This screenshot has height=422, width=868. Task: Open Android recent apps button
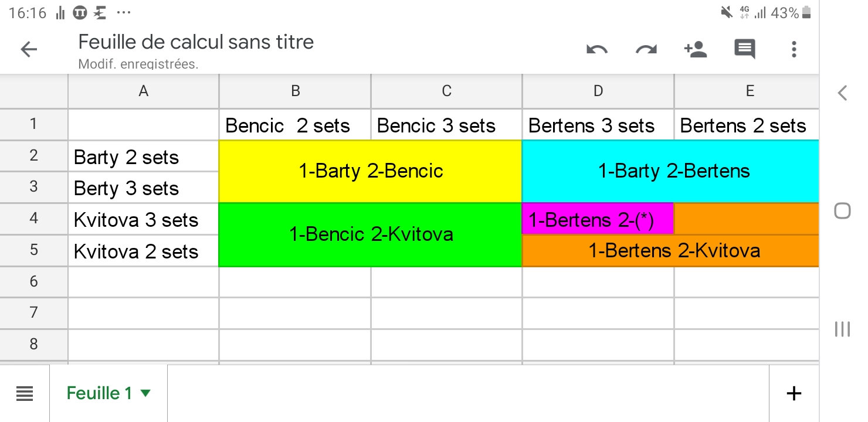pos(842,329)
